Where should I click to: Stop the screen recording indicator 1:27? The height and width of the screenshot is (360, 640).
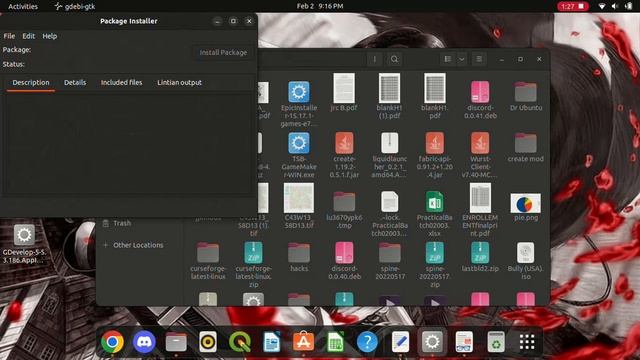(x=573, y=6)
